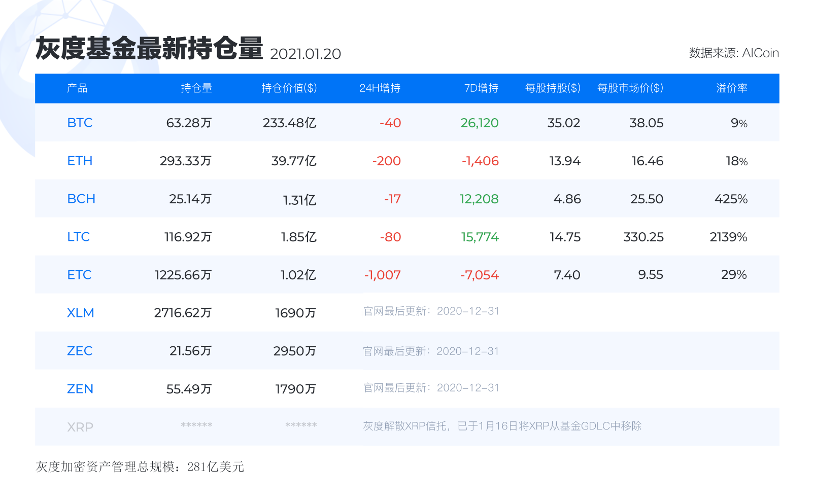The width and height of the screenshot is (814, 504).
Task: Click the XLM ticker label
Action: (x=81, y=313)
